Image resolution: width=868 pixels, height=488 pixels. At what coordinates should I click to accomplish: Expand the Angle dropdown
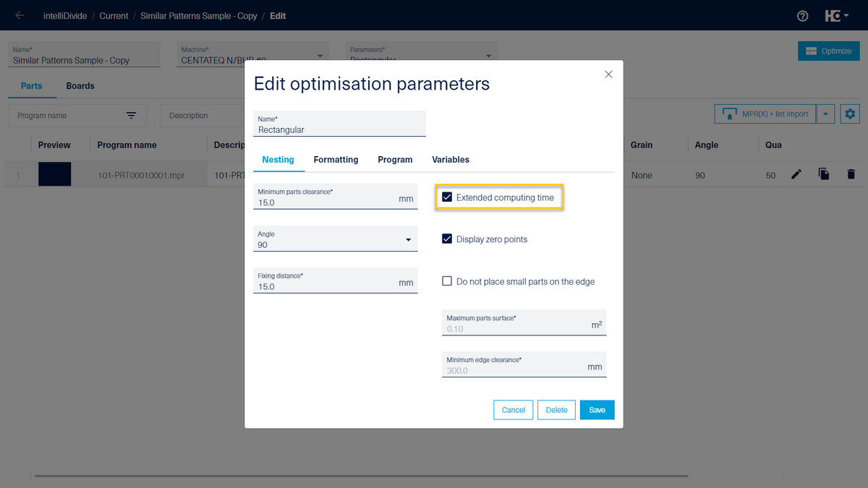click(408, 240)
